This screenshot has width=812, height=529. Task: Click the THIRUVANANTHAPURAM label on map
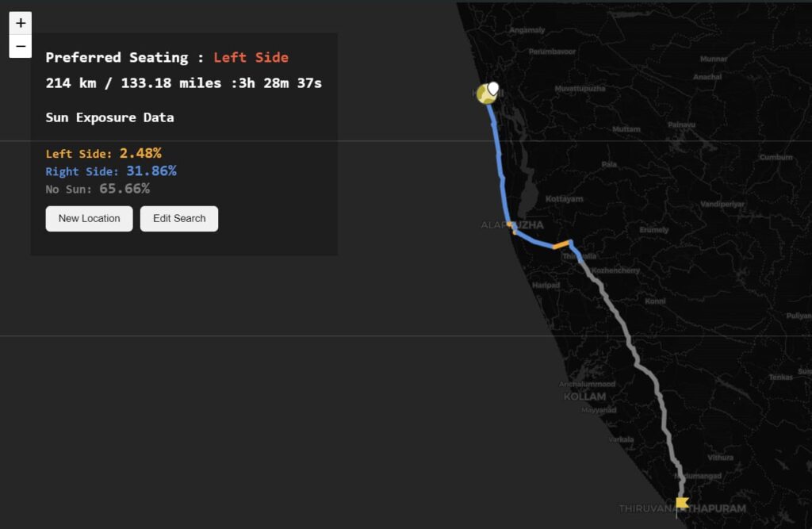[x=683, y=508]
